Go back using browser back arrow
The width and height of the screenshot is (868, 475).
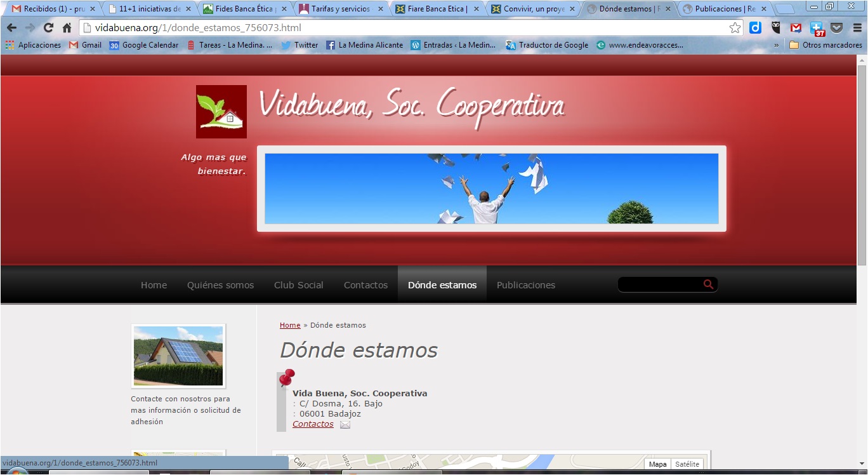point(11,28)
